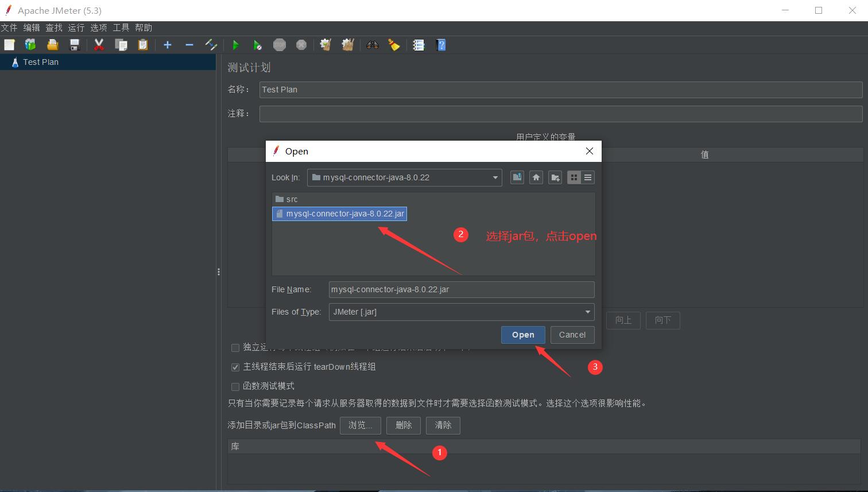
Task: Open the 工具 menu
Action: click(121, 28)
